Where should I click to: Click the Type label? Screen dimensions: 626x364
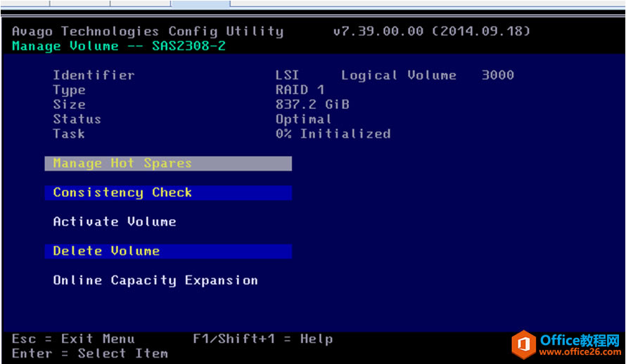[x=69, y=91]
